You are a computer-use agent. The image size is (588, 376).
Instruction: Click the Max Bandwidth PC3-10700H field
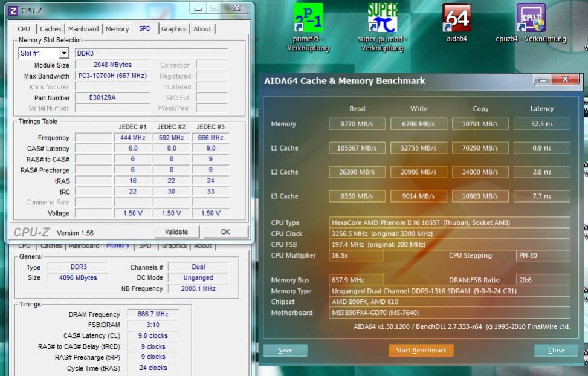[x=112, y=76]
